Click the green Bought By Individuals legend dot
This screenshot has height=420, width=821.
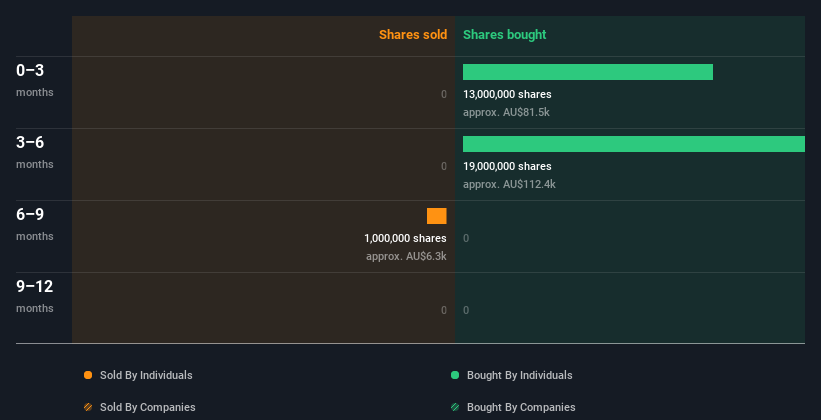point(455,375)
